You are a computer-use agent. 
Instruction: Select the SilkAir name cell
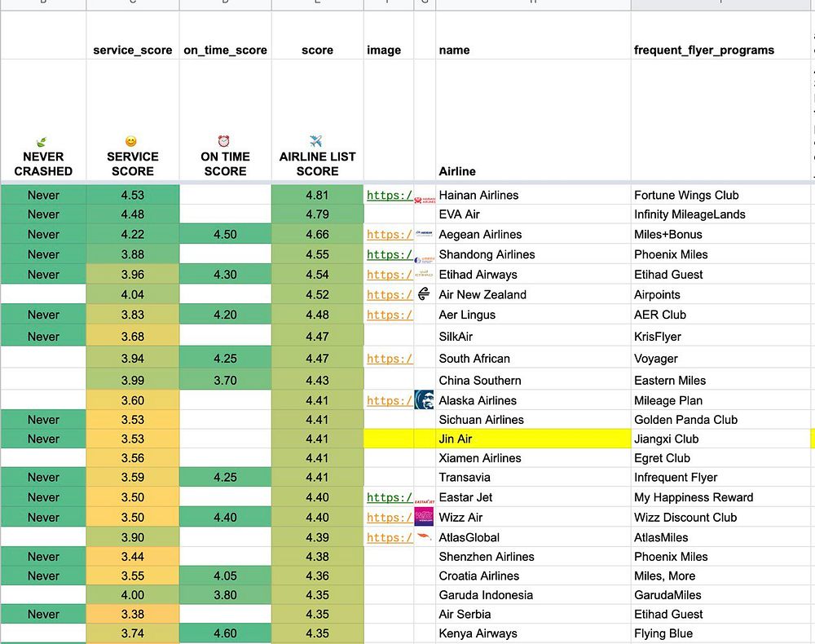click(533, 337)
